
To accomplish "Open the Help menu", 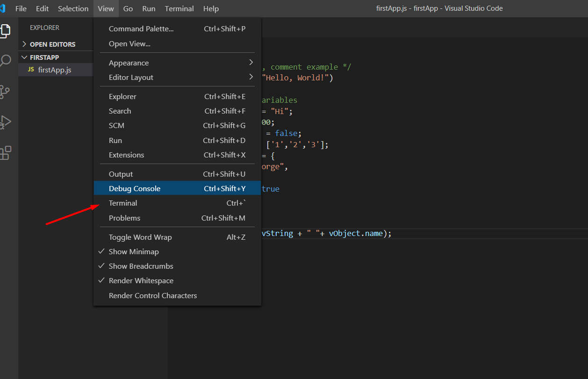I will [211, 8].
